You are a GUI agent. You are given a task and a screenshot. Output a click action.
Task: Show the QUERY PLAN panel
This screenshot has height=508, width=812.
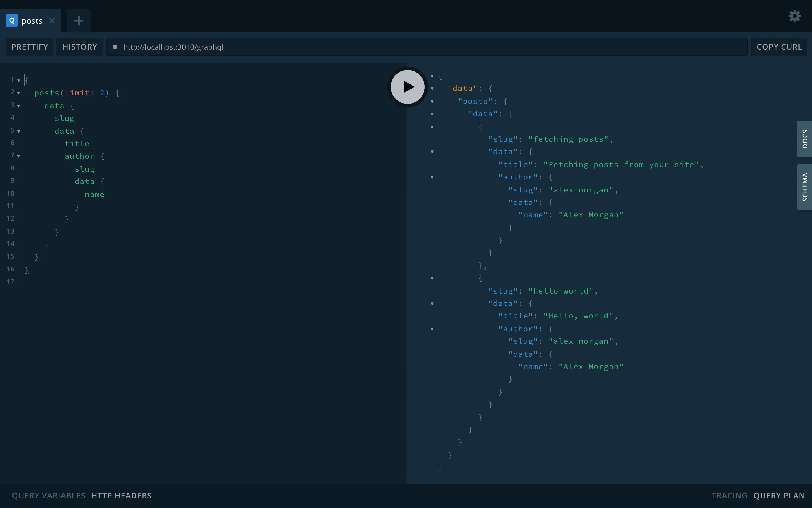pyautogui.click(x=779, y=496)
